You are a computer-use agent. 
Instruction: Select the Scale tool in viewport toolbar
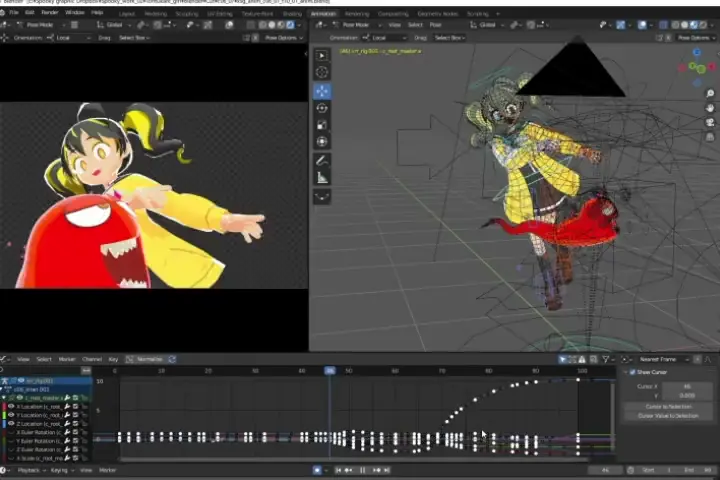pyautogui.click(x=322, y=125)
